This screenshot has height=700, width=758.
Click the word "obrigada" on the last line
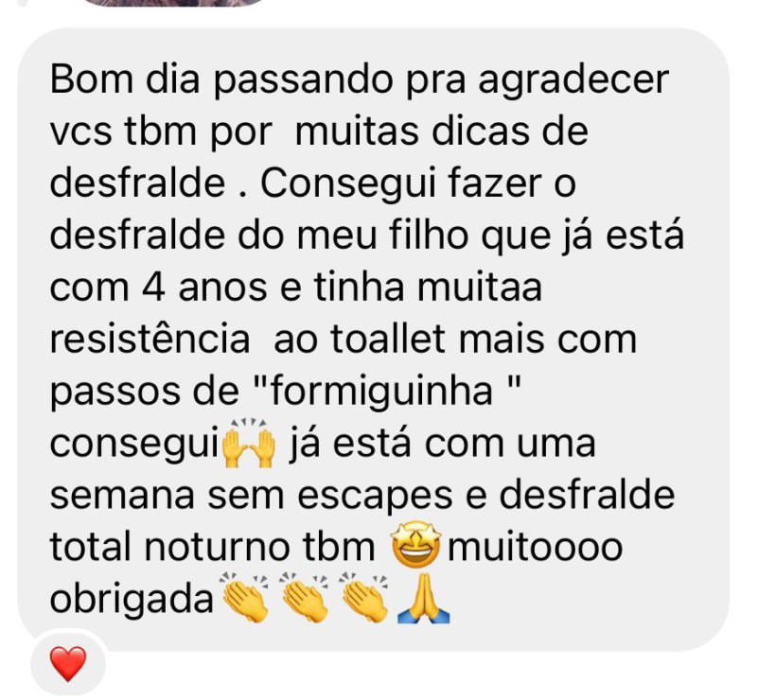click(132, 599)
